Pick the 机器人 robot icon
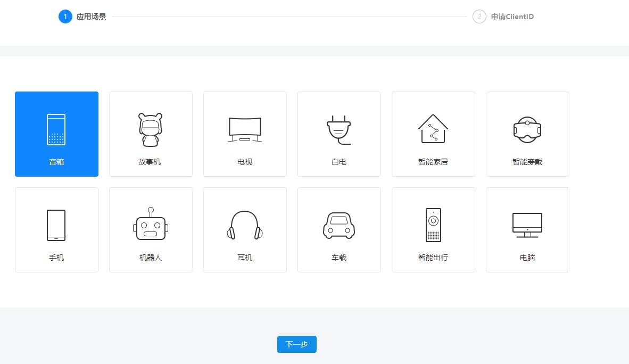This screenshot has height=364, width=629. click(x=151, y=225)
